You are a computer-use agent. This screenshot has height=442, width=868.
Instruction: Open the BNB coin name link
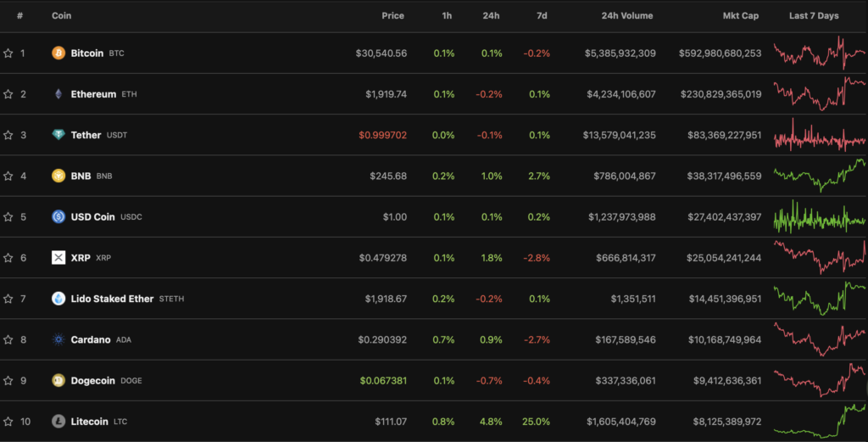tap(81, 176)
